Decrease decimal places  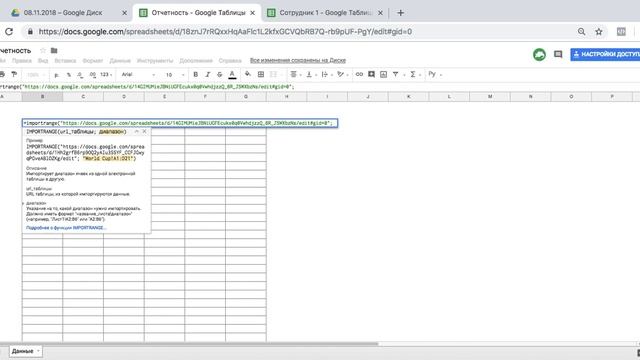point(80,75)
